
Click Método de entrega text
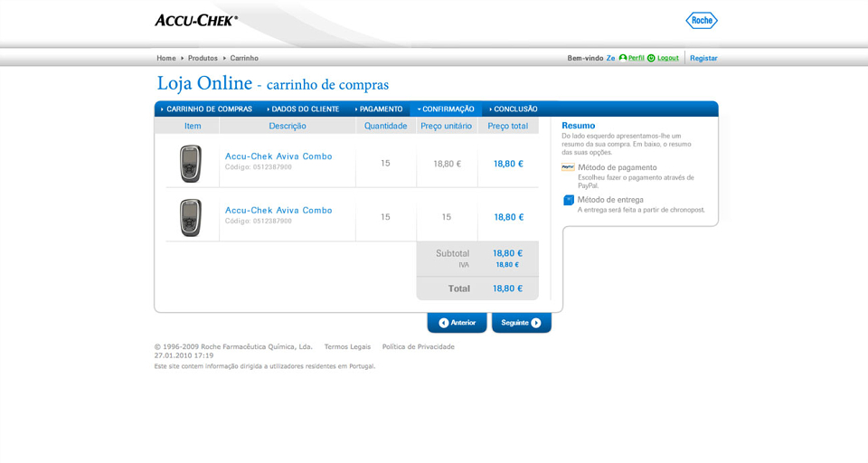tap(610, 200)
